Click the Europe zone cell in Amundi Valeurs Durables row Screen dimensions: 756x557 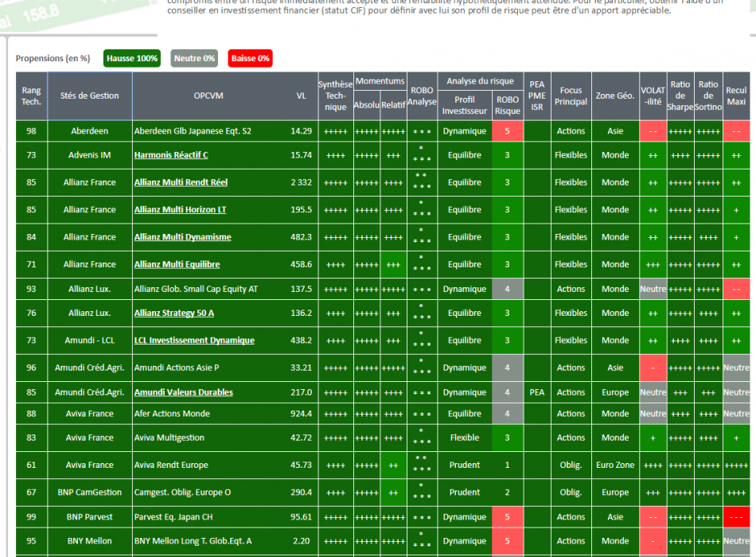(x=615, y=392)
